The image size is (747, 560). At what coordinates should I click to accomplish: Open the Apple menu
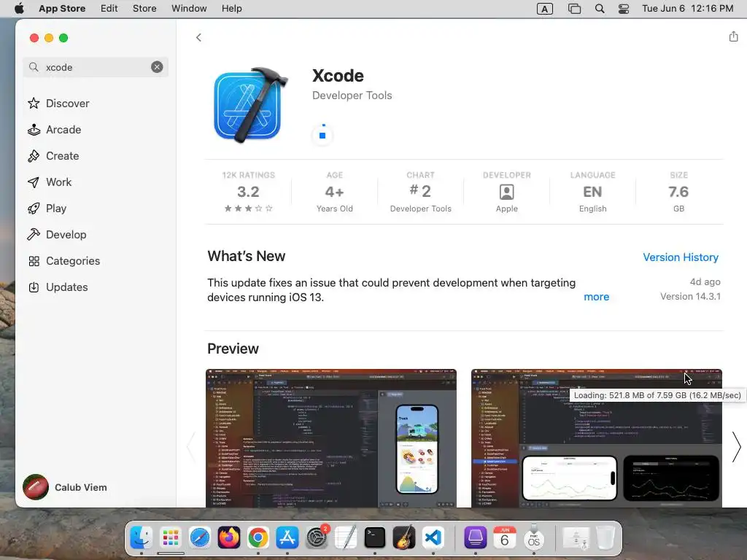(19, 8)
